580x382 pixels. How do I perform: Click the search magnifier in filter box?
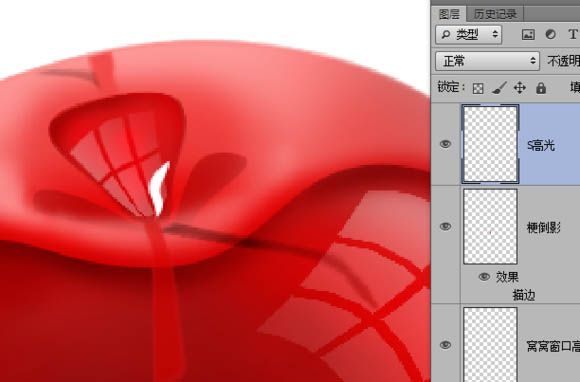click(446, 35)
